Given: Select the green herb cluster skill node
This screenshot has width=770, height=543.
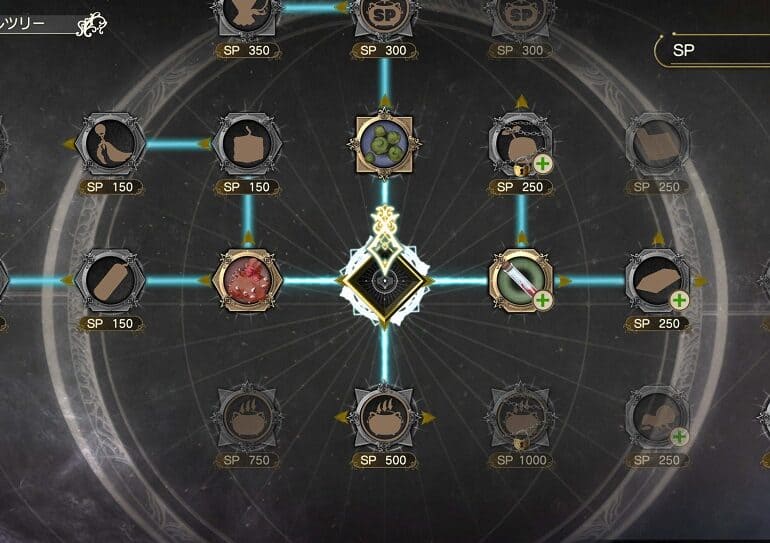Looking at the screenshot, I should (x=385, y=144).
